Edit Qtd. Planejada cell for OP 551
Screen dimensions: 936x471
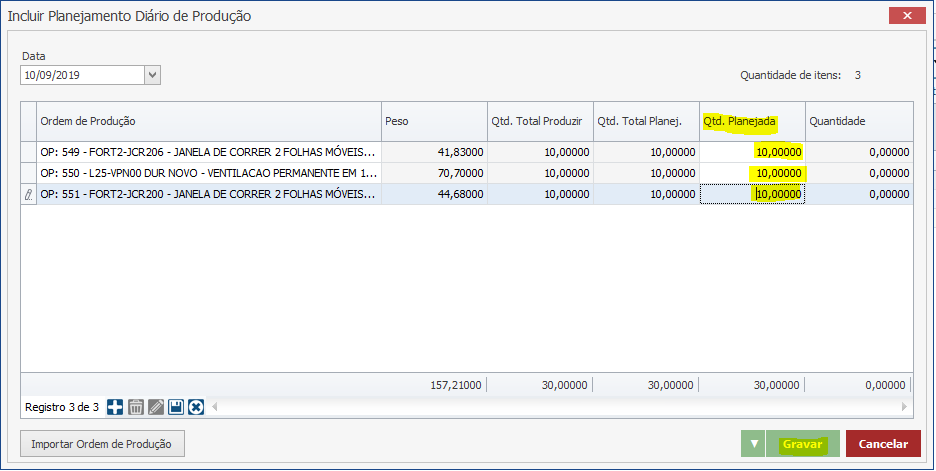(x=752, y=195)
